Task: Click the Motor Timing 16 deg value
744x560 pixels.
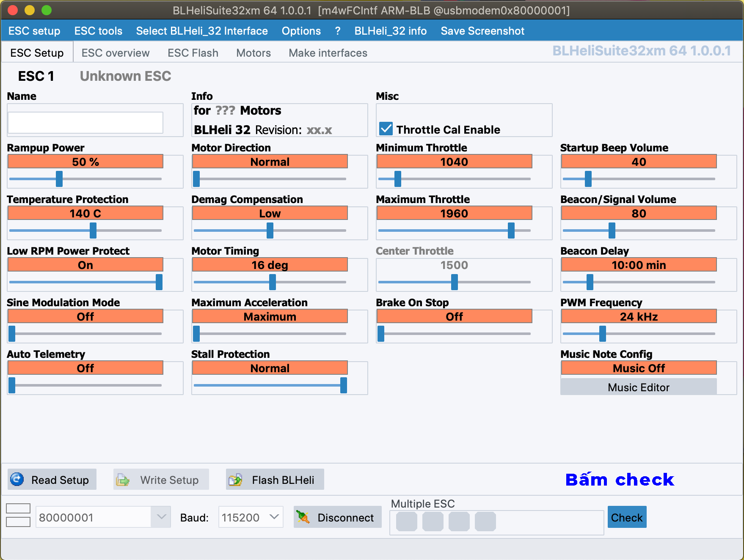Action: (270, 265)
